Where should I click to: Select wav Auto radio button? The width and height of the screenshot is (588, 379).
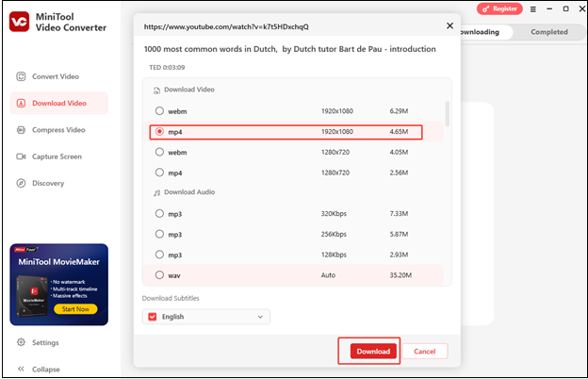(x=159, y=275)
